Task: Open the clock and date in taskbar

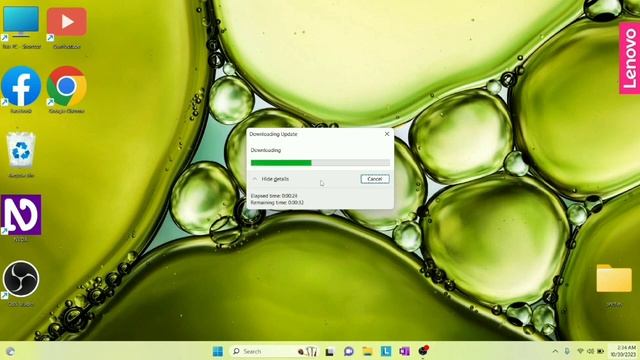Action: 623,351
